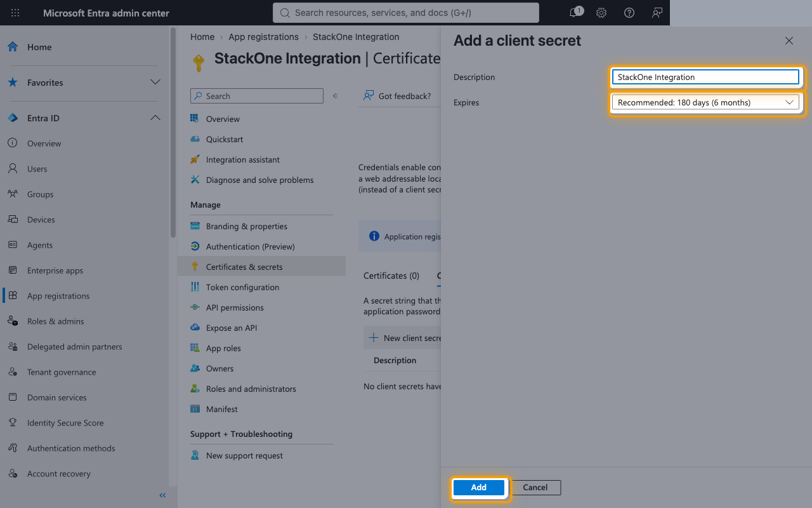This screenshot has height=508, width=812.
Task: Focus the Description input field
Action: [705, 77]
